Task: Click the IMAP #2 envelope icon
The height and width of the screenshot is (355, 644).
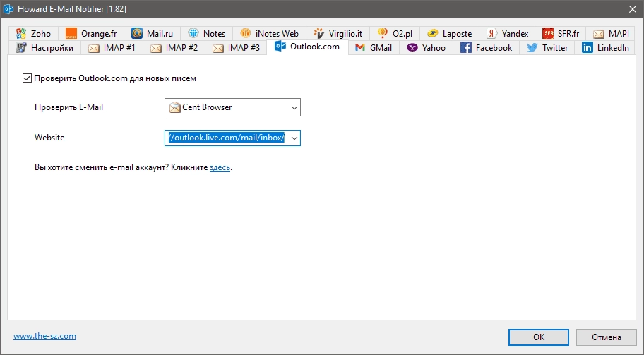Action: pos(155,48)
